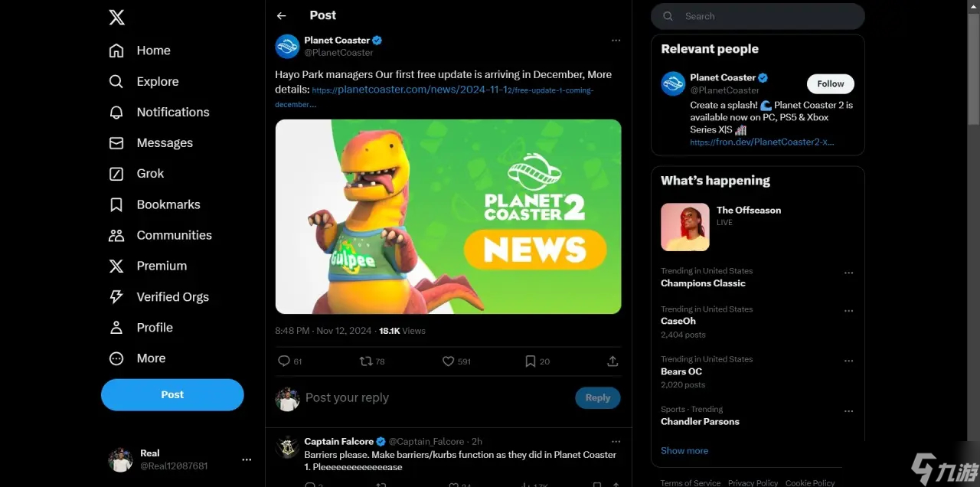Viewport: 980px width, 487px height.
Task: Click the Search input field
Action: point(766,16)
